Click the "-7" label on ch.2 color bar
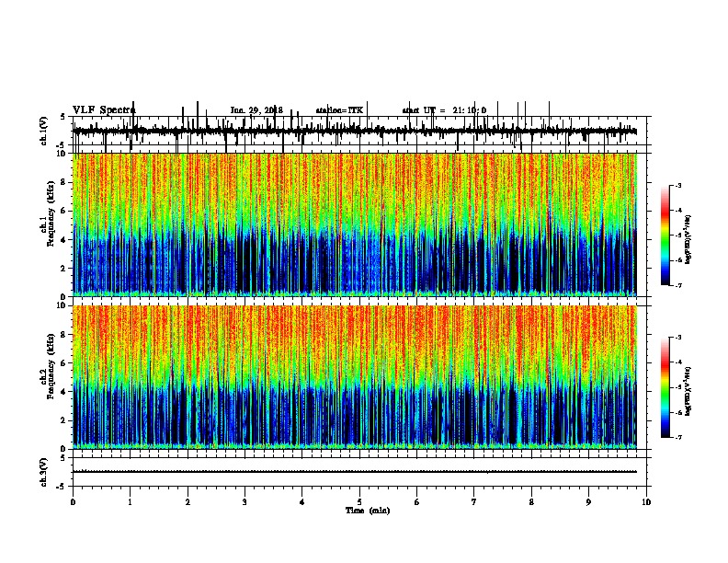Image resolution: width=728 pixels, height=563 pixels. click(678, 437)
